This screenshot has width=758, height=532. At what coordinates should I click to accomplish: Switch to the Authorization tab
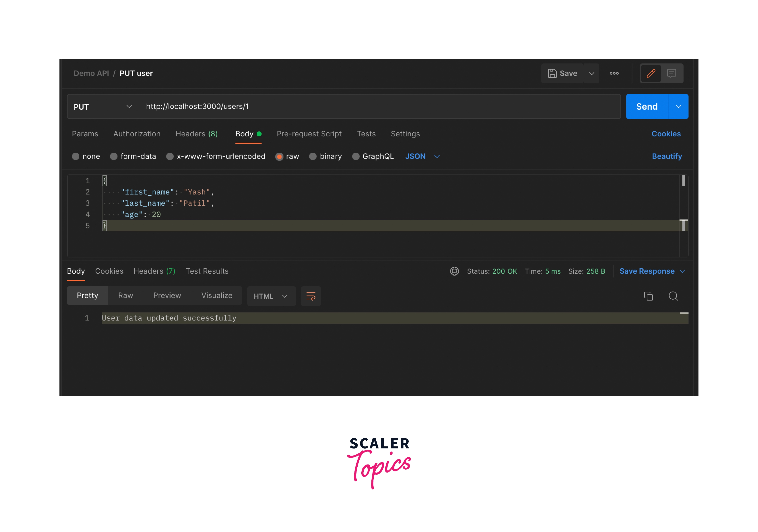point(137,134)
